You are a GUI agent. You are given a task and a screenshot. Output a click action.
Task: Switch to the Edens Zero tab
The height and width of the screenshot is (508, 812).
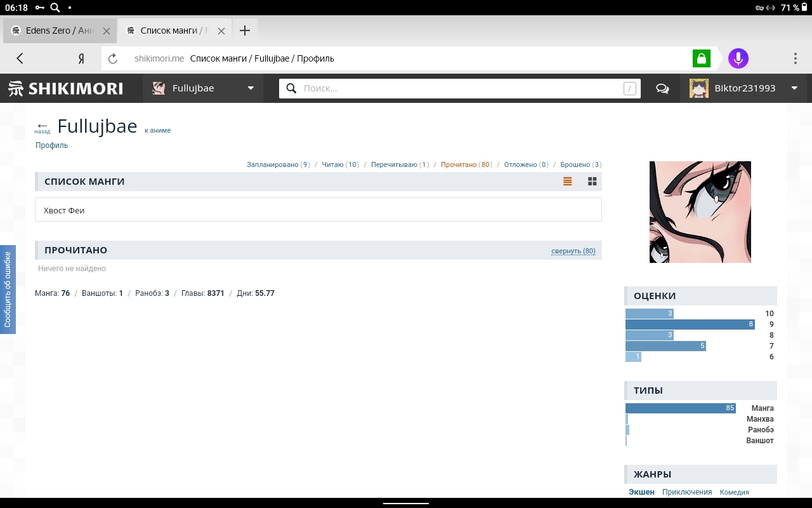(54, 30)
